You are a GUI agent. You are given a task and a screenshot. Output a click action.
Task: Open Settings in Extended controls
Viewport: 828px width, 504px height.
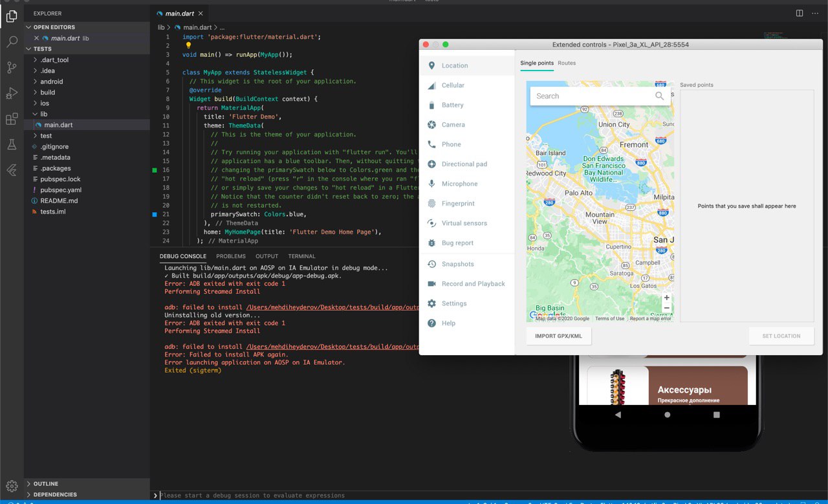[x=467, y=303]
